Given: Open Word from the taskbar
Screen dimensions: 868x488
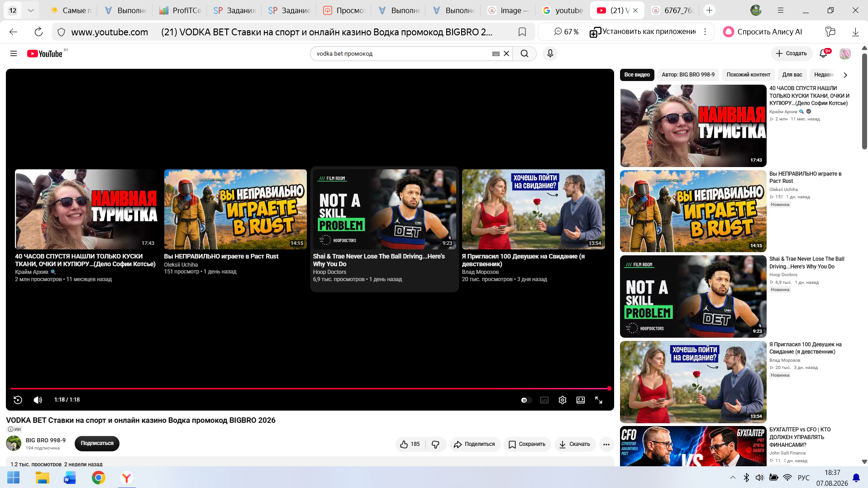Looking at the screenshot, I should 70,477.
